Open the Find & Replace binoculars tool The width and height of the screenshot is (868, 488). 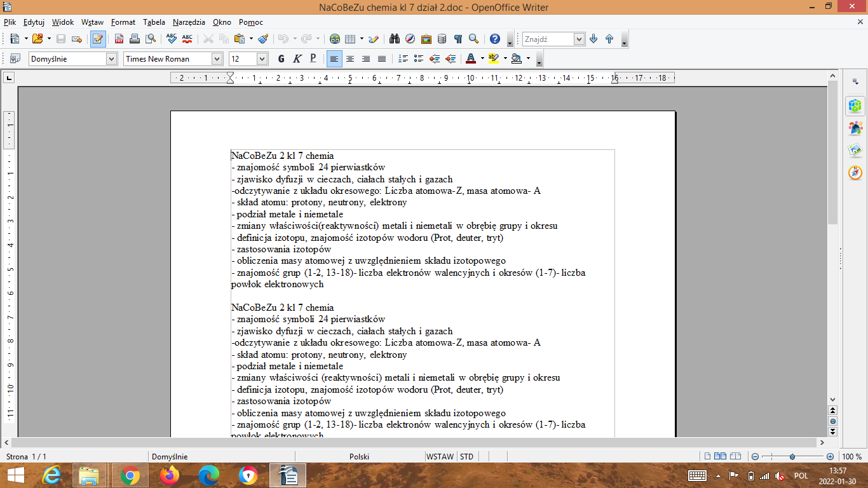395,39
